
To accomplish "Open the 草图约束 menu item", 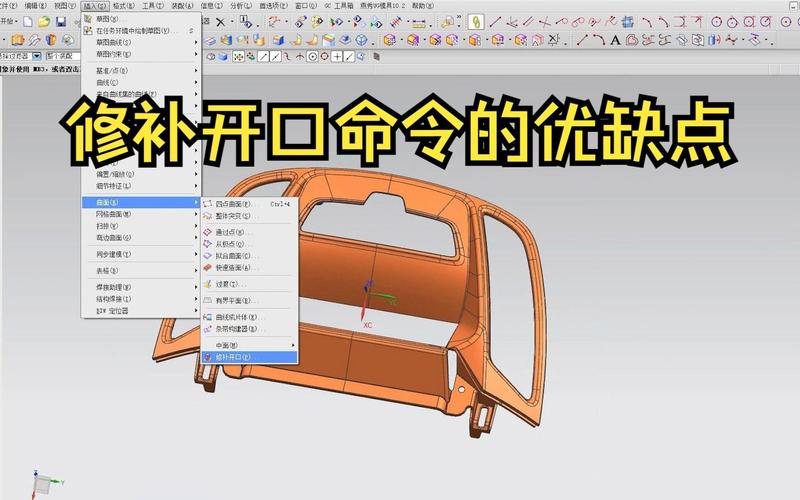I will (x=141, y=54).
